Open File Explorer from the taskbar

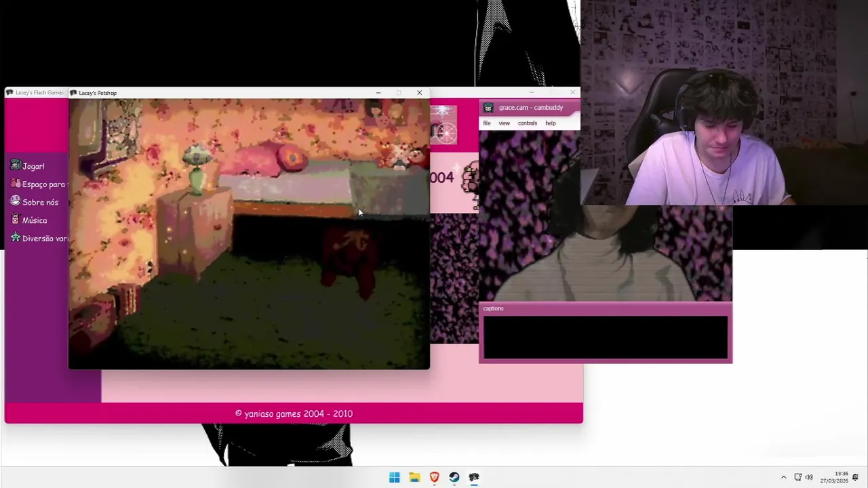(x=414, y=477)
